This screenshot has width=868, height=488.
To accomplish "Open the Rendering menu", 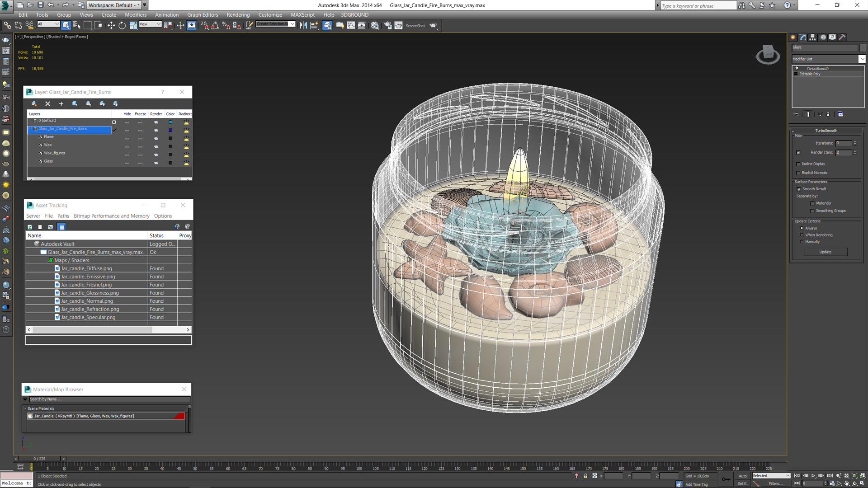I will coord(238,15).
